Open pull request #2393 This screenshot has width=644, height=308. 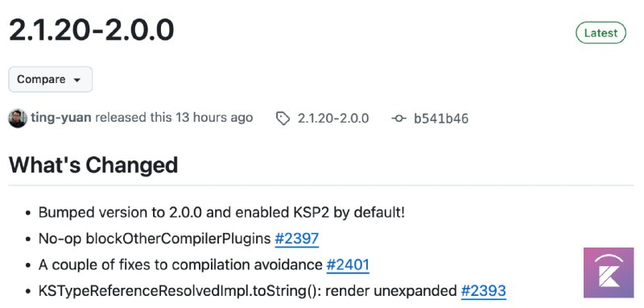coord(484,291)
